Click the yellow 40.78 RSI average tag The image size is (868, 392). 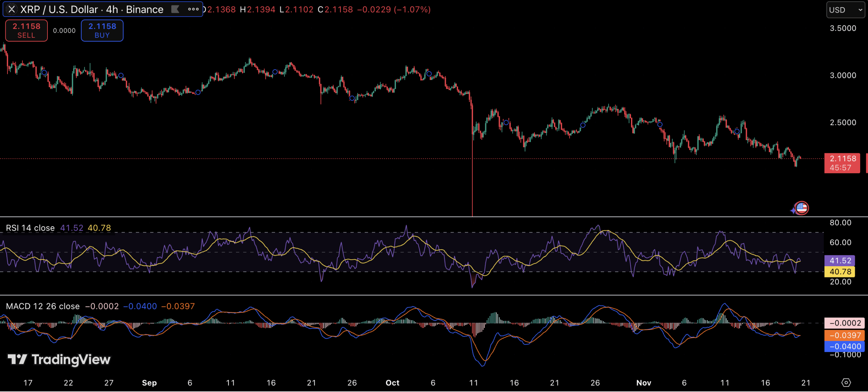[x=840, y=272]
